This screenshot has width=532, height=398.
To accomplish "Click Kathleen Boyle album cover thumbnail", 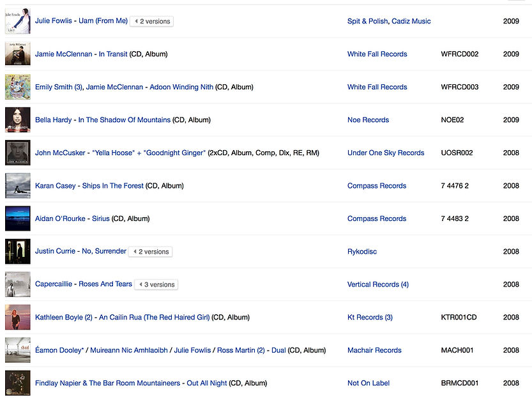I will point(17,318).
